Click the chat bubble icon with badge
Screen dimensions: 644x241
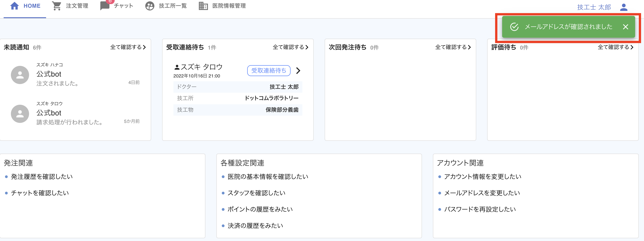[105, 6]
